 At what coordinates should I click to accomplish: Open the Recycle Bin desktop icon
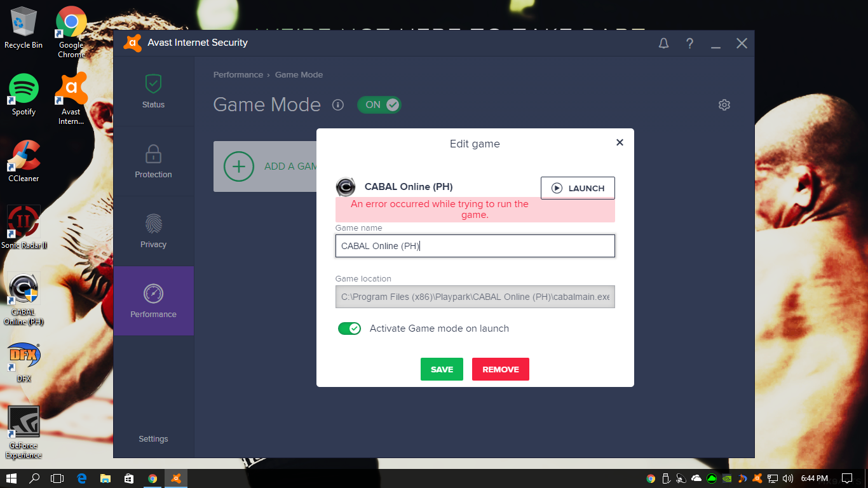[24, 28]
